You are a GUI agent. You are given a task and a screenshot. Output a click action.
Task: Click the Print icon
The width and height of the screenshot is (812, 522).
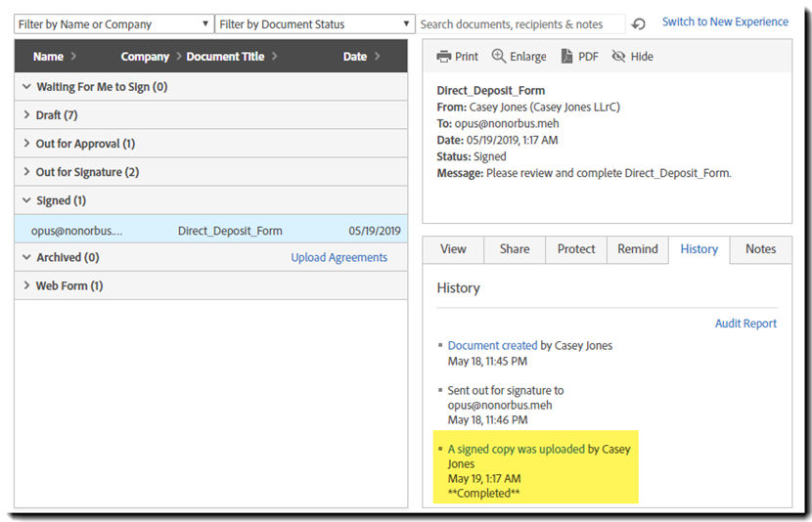(x=444, y=57)
